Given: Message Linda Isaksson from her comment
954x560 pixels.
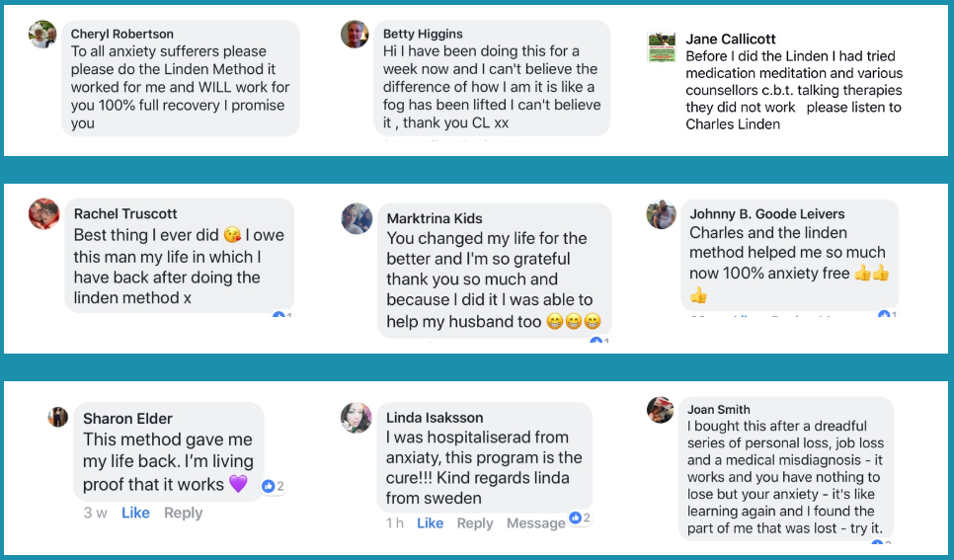Looking at the screenshot, I should click(x=535, y=523).
